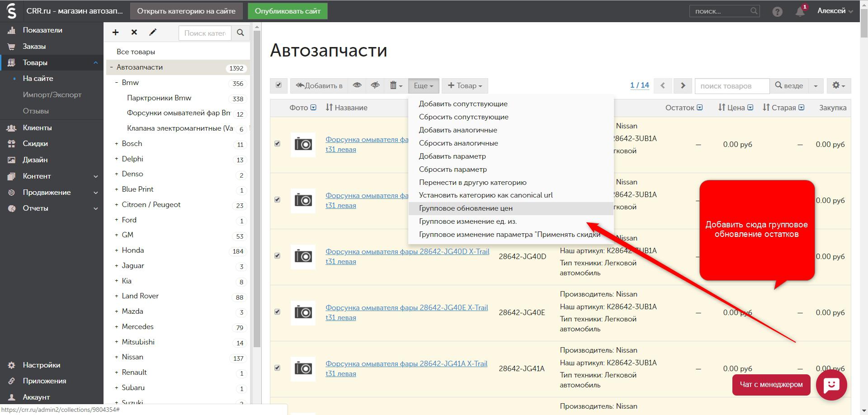Open the notifications bell icon
868x415 pixels.
click(x=800, y=11)
